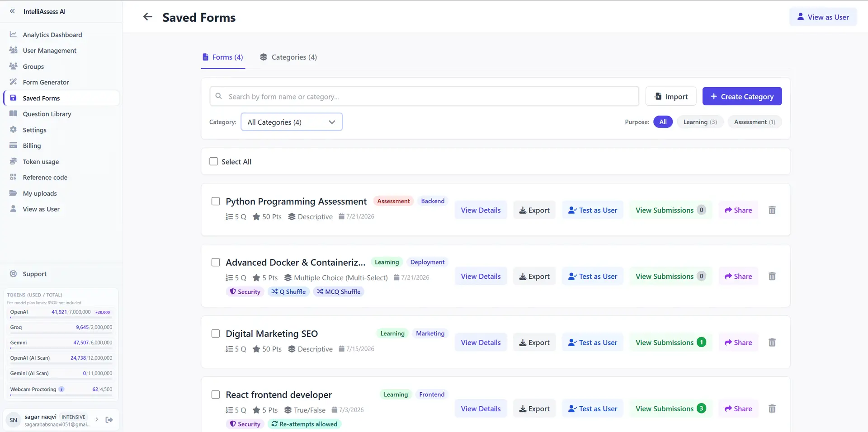Filter purpose by All pill
The height and width of the screenshot is (432, 868).
click(x=663, y=122)
